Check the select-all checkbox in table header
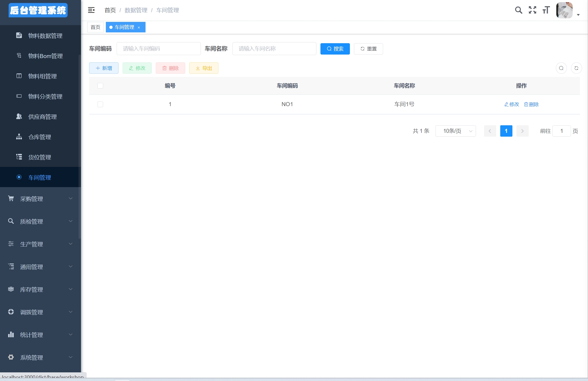This screenshot has width=588, height=381. 100,86
